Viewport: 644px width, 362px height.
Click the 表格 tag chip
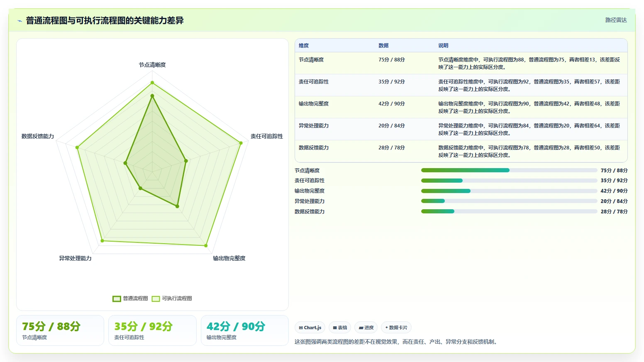pos(340,328)
